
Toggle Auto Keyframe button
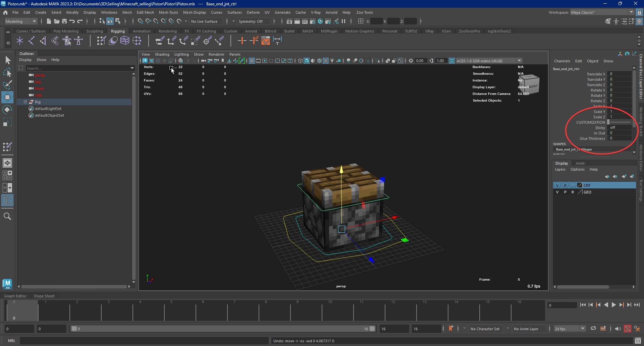click(628, 329)
